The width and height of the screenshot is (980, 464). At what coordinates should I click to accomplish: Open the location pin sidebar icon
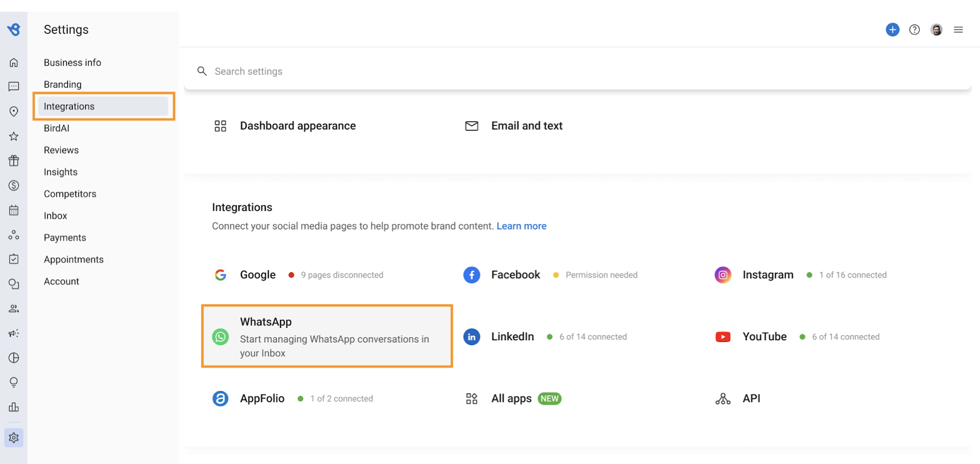tap(13, 112)
